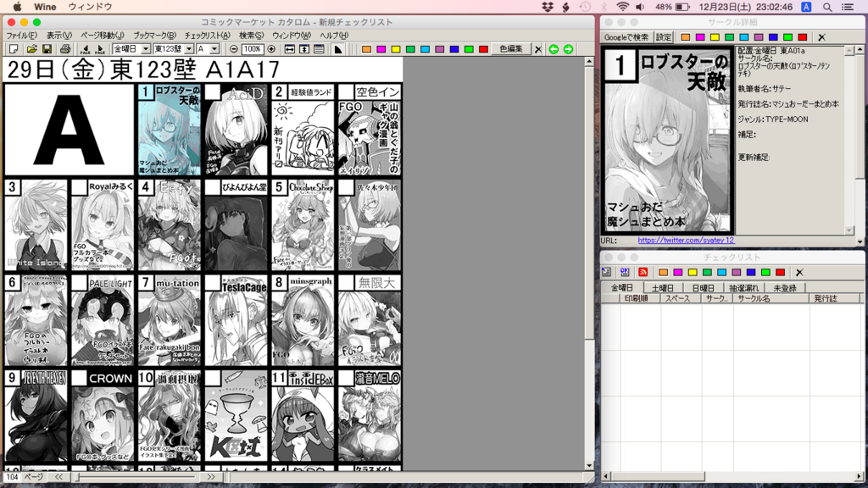This screenshot has height=488, width=868.
Task: Click the red RSS feed icon in チェックリスト
Action: pyautogui.click(x=643, y=272)
